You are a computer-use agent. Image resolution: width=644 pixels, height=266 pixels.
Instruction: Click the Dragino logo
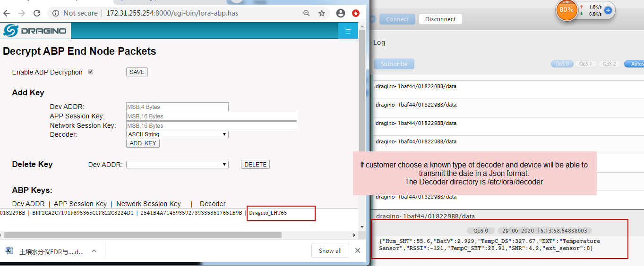coord(36,31)
